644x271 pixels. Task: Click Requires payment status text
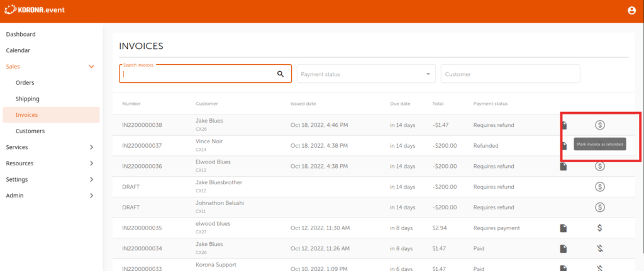pos(497,228)
